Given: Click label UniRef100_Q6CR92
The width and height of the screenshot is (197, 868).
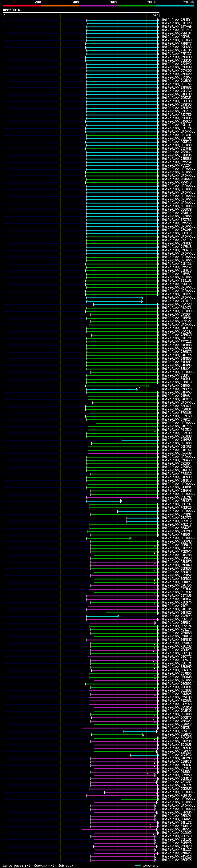Looking at the screenshot, I should (x=176, y=684).
